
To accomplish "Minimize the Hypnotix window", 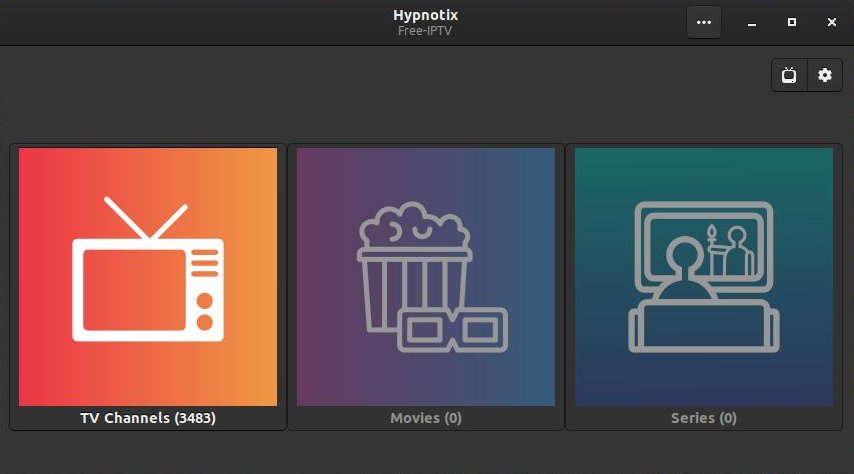I will coord(752,23).
